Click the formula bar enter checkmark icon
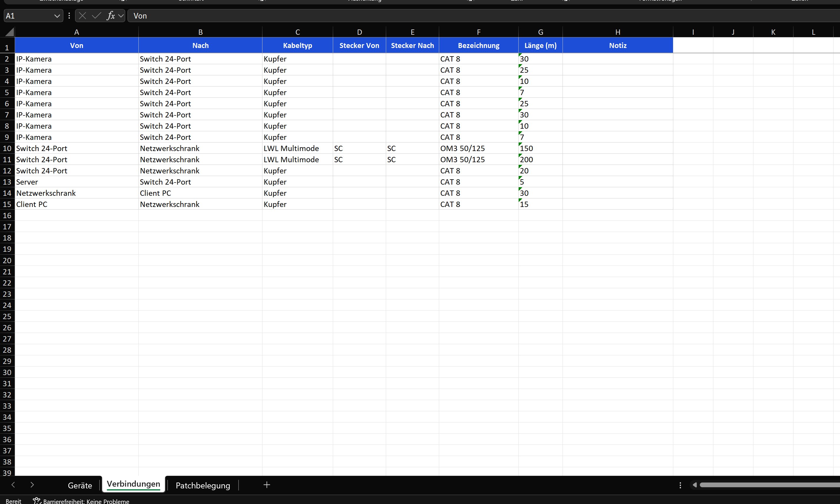This screenshot has height=504, width=840. tap(97, 16)
